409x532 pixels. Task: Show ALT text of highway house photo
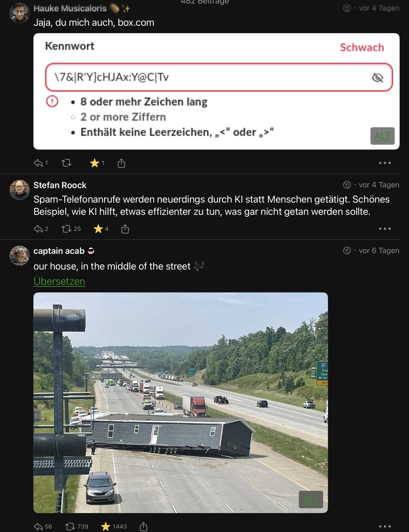(311, 499)
